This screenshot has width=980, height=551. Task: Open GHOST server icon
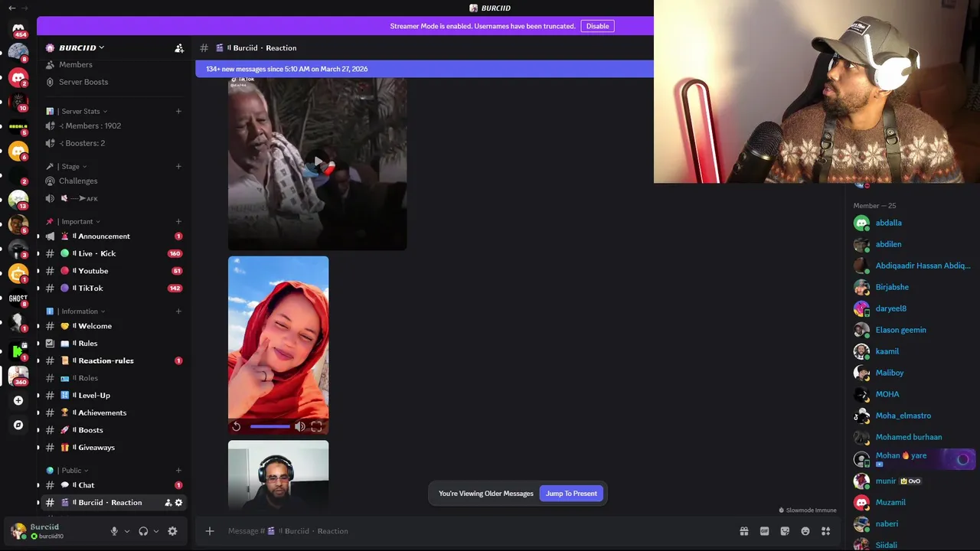[x=18, y=299]
